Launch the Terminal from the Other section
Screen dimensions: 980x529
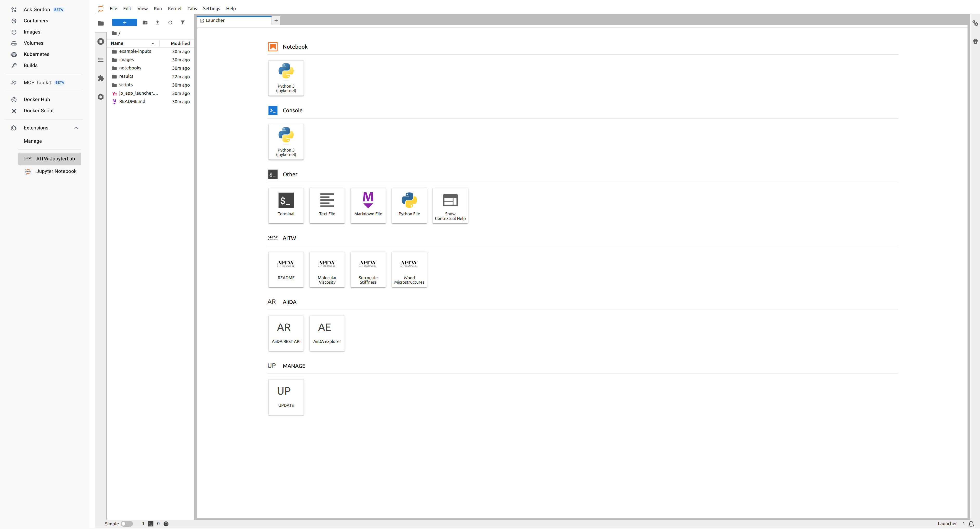pos(286,205)
